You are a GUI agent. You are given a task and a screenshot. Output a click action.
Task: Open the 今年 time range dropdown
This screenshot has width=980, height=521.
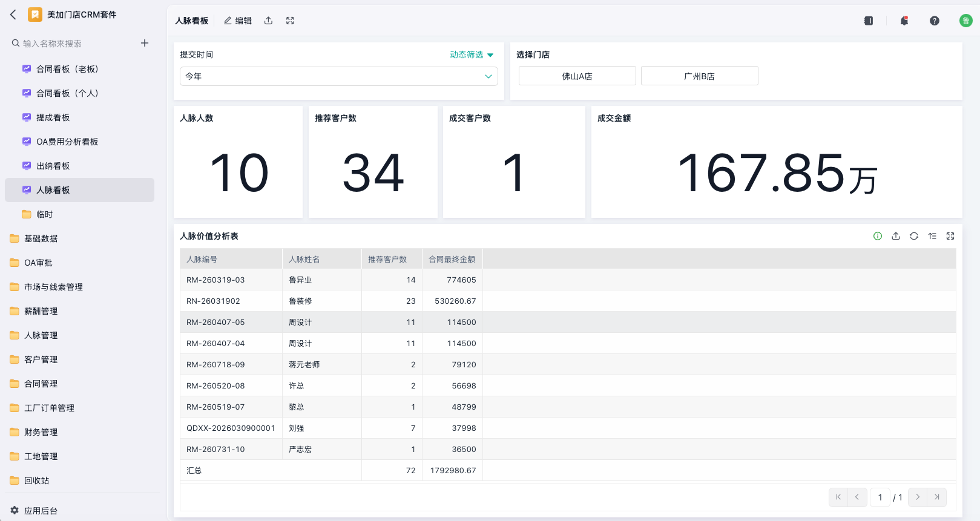point(339,76)
